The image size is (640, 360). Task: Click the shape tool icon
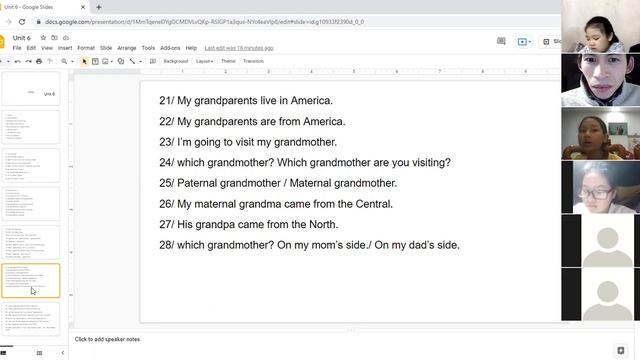coord(121,61)
